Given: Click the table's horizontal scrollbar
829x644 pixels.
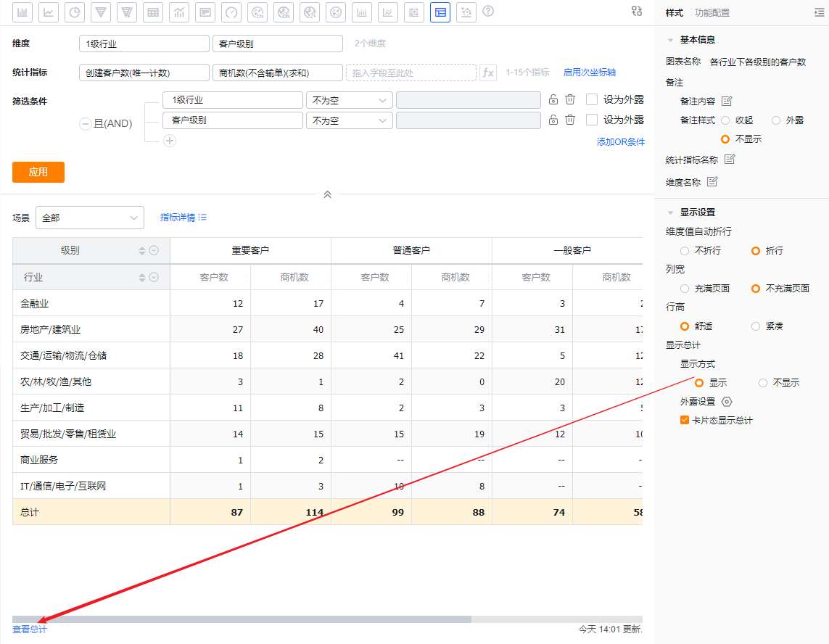Looking at the screenshot, I should click(x=242, y=619).
